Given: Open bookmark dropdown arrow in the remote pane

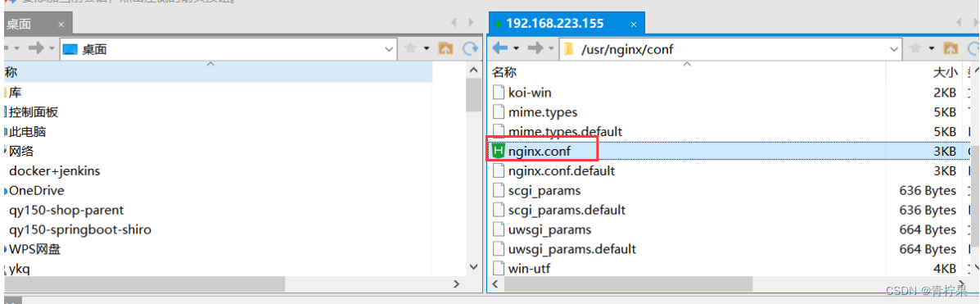Looking at the screenshot, I should coord(931,48).
